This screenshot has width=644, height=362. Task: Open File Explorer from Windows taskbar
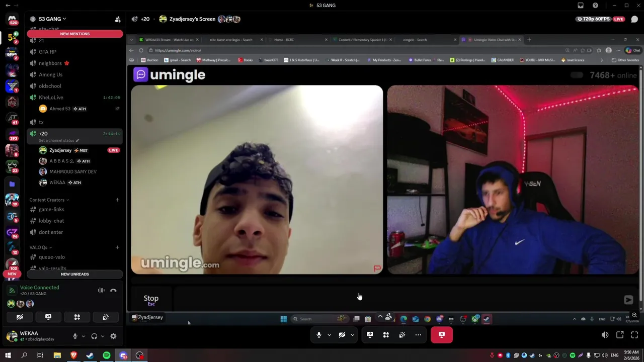coord(57,355)
